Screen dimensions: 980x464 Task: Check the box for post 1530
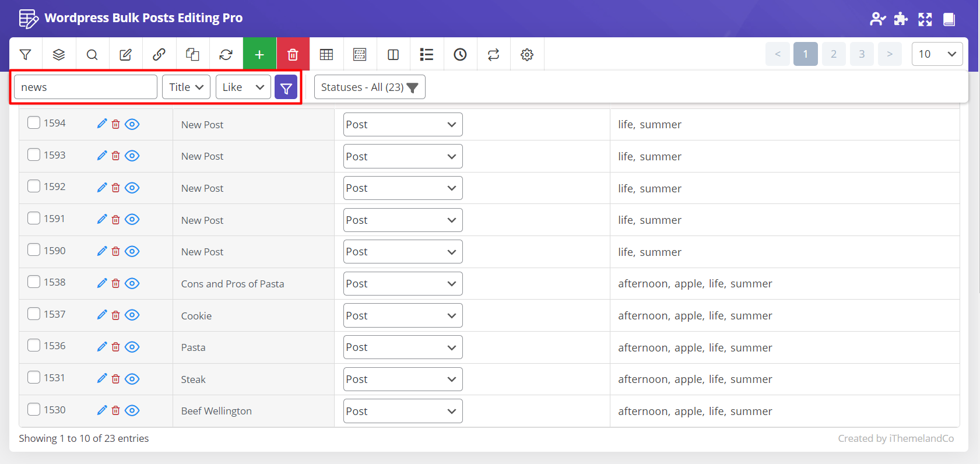(x=34, y=409)
